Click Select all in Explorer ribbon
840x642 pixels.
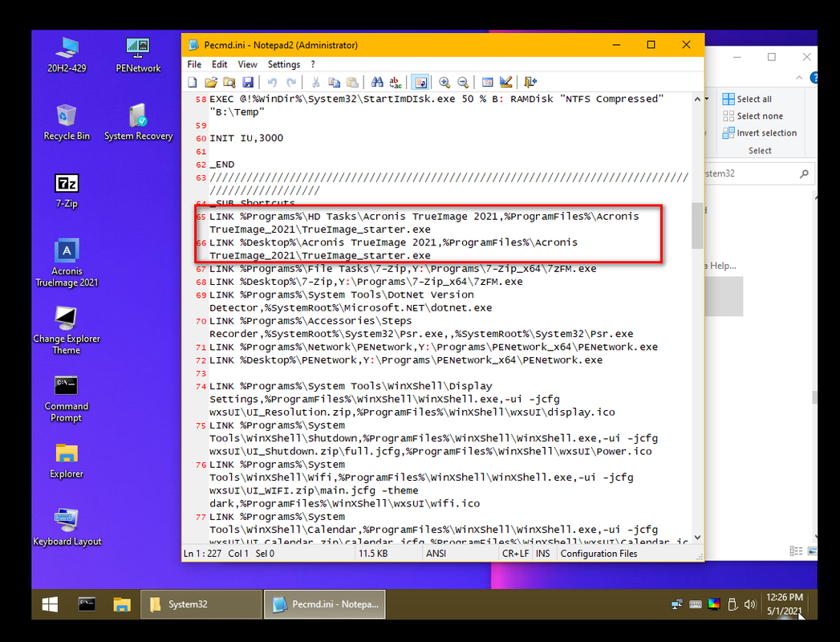click(747, 100)
